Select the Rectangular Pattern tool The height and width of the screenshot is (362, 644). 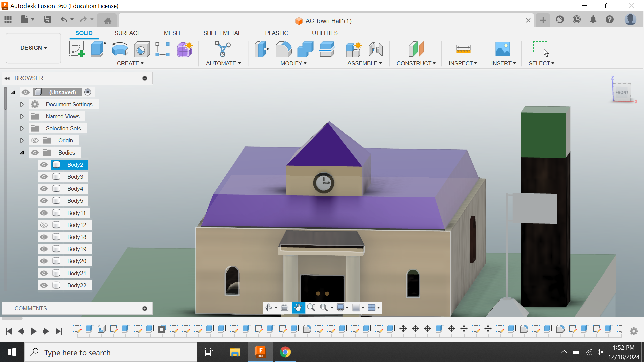[163, 49]
